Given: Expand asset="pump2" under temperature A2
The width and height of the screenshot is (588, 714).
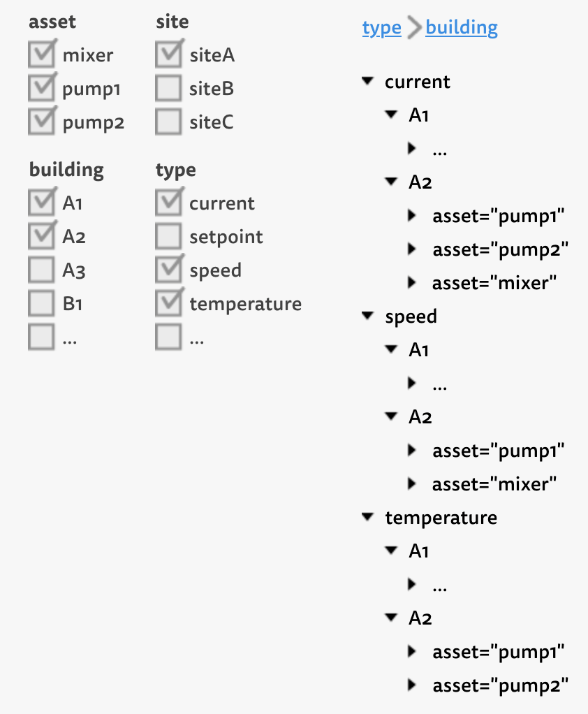Looking at the screenshot, I should click(x=412, y=685).
